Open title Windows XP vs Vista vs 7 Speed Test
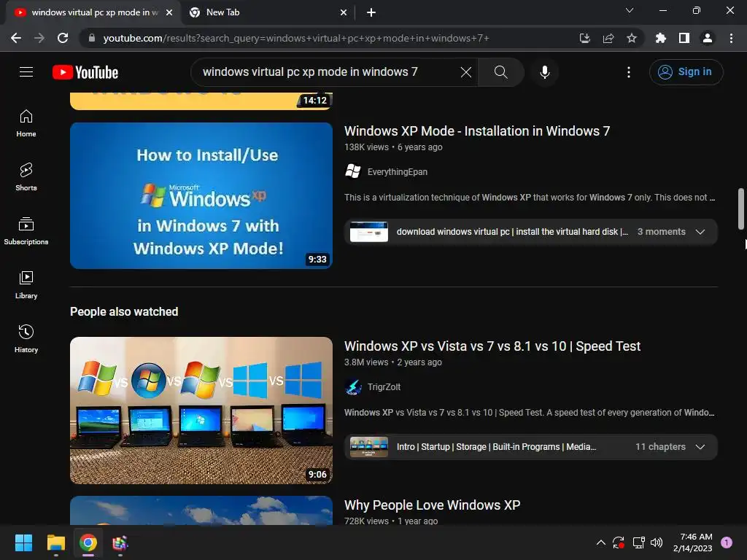 click(492, 346)
